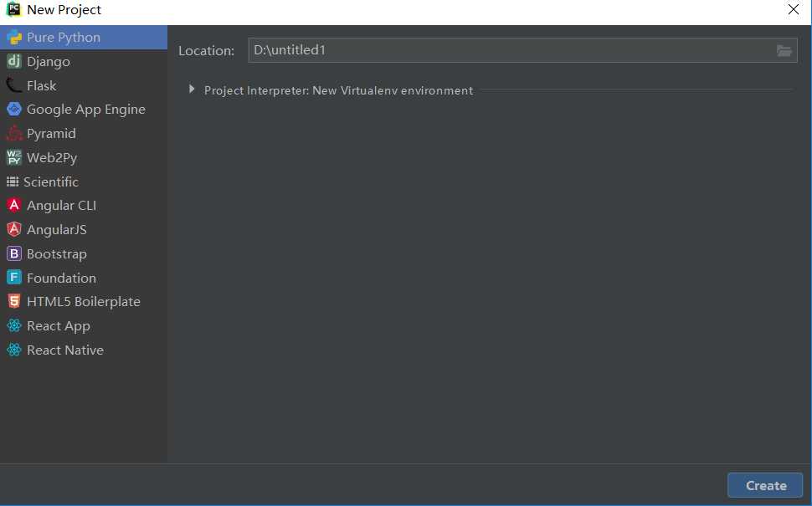The image size is (812, 506).
Task: Select Angular CLI project type
Action: 84,206
